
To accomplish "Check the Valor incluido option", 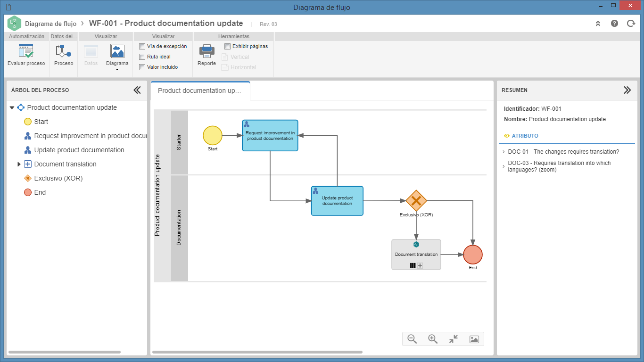I will click(142, 67).
